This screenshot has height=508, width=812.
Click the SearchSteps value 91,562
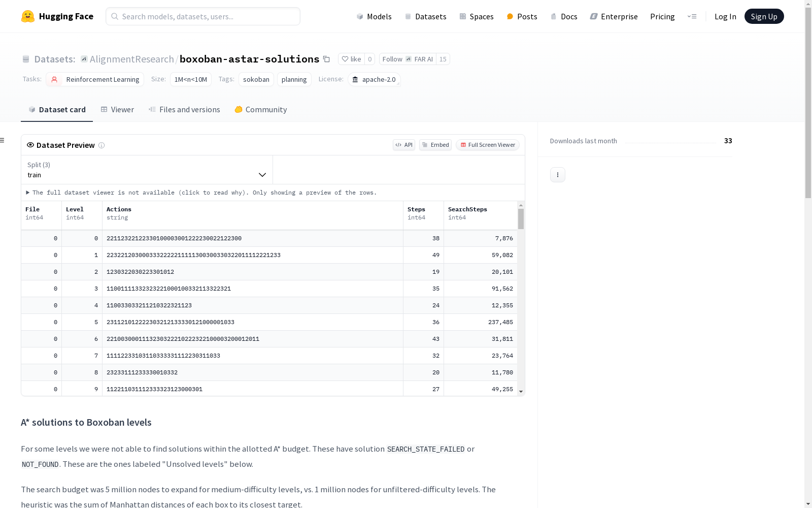502,289
